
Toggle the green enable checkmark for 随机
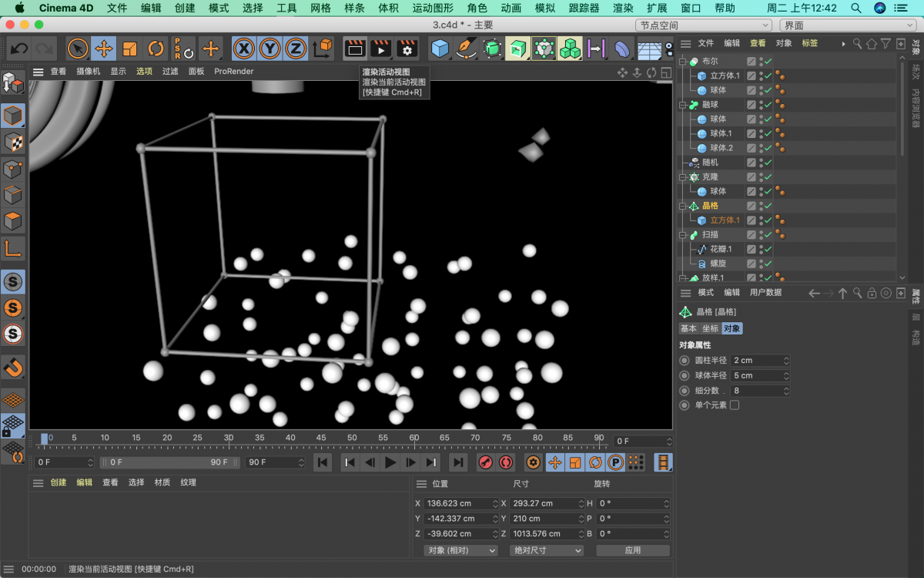[768, 163]
